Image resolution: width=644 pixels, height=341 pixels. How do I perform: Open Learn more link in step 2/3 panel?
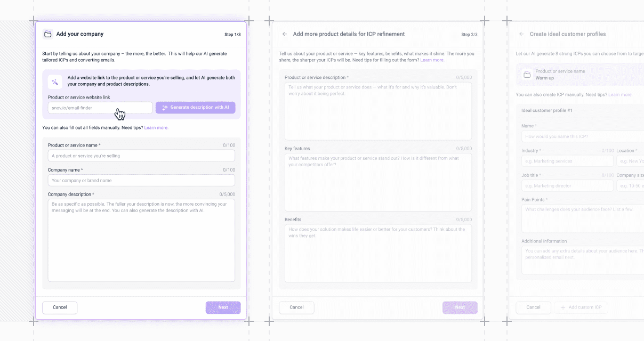pos(432,60)
